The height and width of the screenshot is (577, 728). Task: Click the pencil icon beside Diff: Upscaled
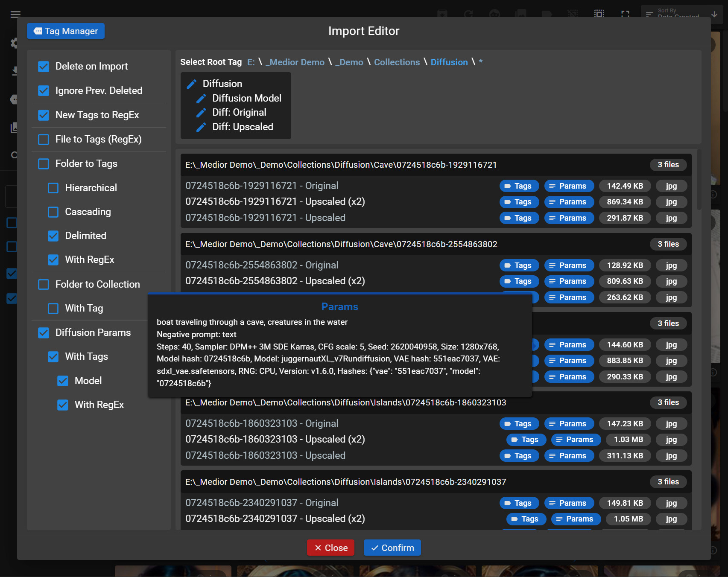pos(201,127)
